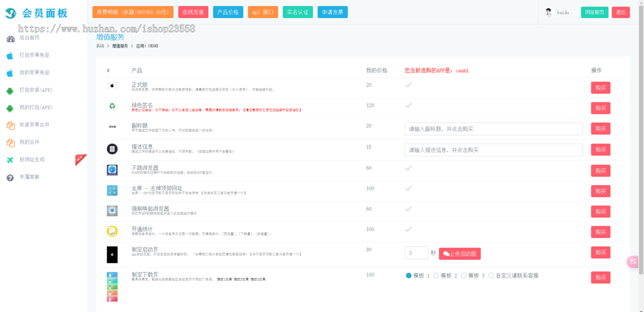Select the 模板 2 radio option
Image resolution: width=644 pixels, height=312 pixels.
[x=436, y=276]
